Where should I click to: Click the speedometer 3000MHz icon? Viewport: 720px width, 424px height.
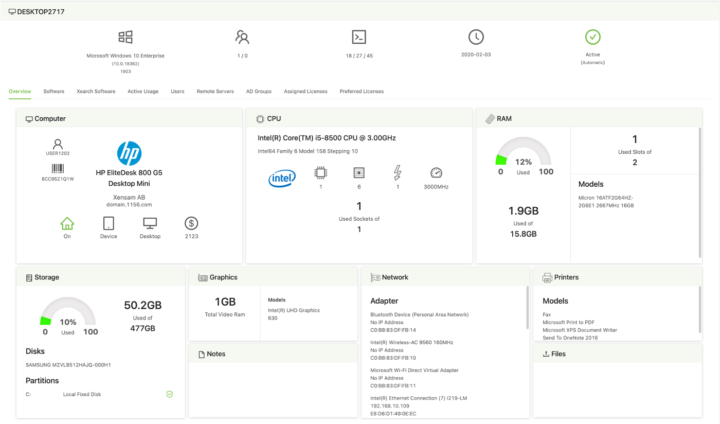pyautogui.click(x=436, y=173)
